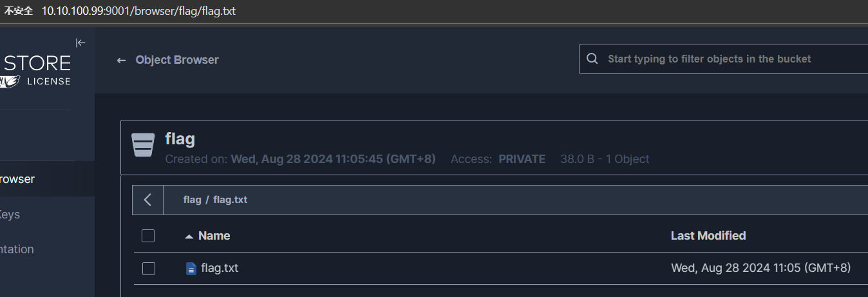Click the browser address bar URL
This screenshot has height=297, width=868.
(138, 12)
